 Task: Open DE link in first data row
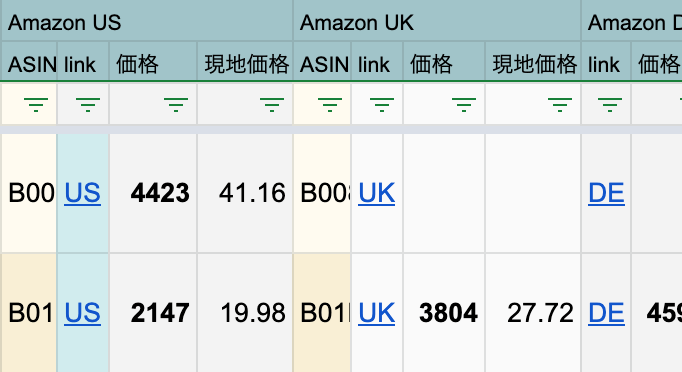606,193
